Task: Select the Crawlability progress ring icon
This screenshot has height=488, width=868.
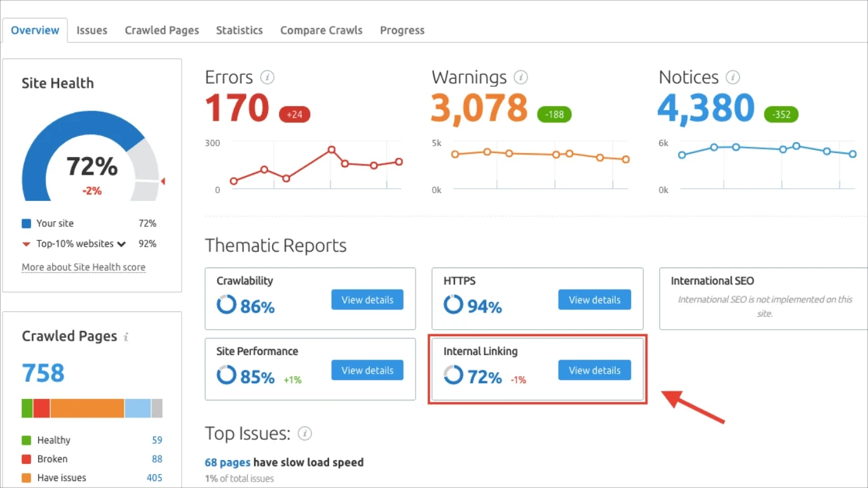Action: (226, 305)
